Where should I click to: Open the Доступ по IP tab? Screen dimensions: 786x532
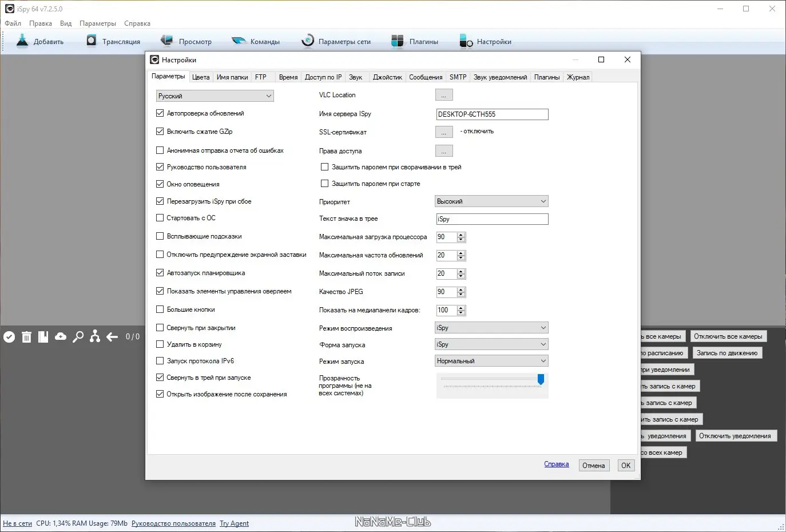click(x=323, y=77)
